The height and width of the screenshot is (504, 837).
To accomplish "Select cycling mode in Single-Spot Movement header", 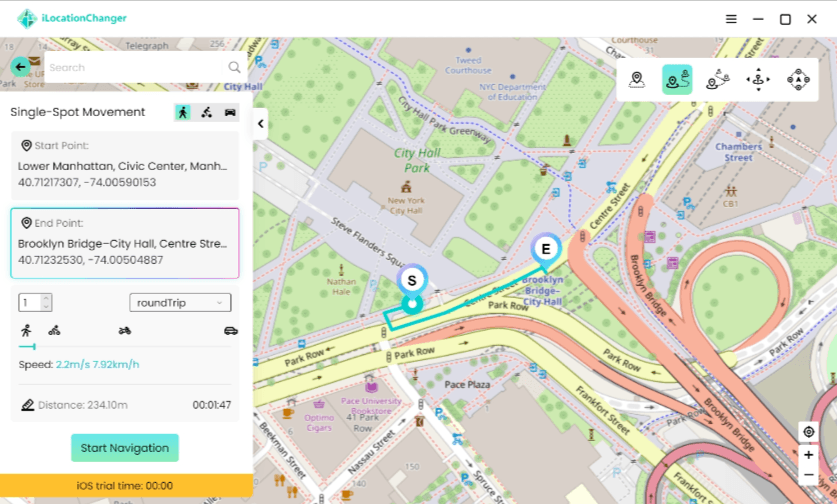I will 207,112.
